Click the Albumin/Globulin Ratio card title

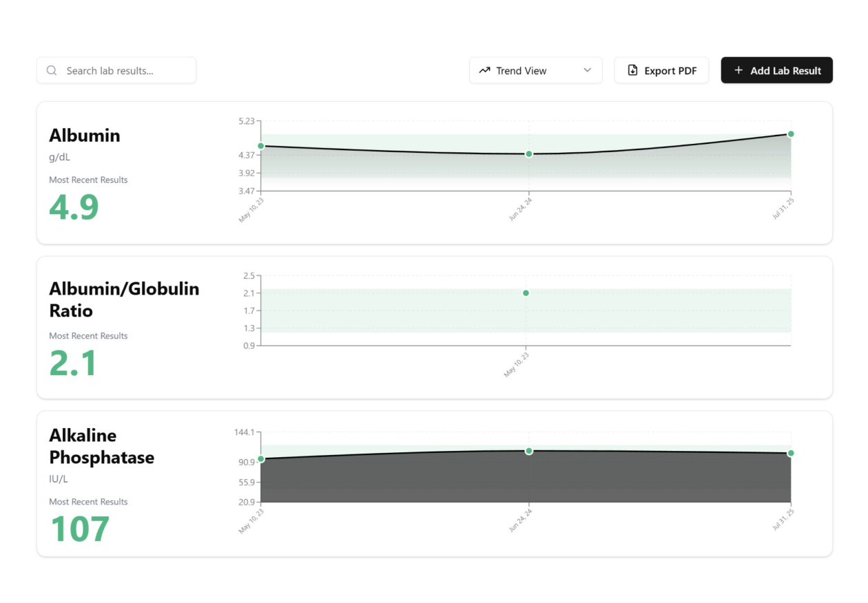point(124,299)
